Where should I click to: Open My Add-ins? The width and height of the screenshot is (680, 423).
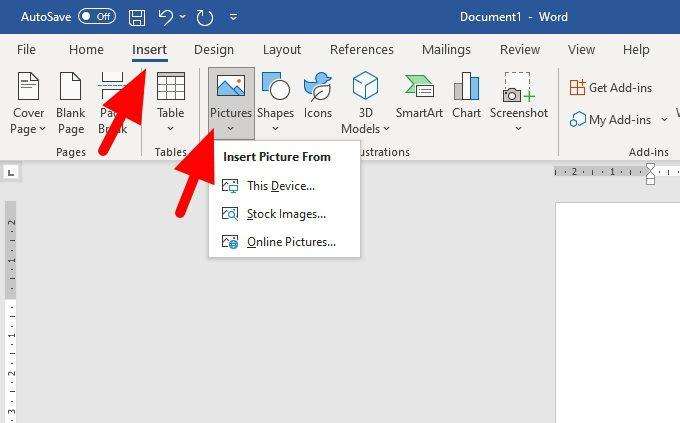click(x=611, y=119)
